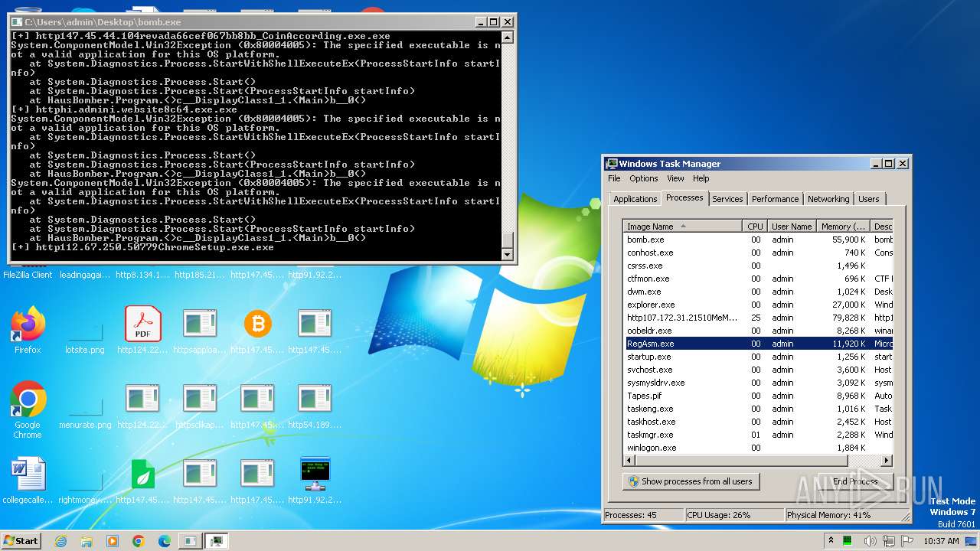Screen dimensions: 980x551
Task: Select Tapes.pif process row
Action: click(758, 396)
